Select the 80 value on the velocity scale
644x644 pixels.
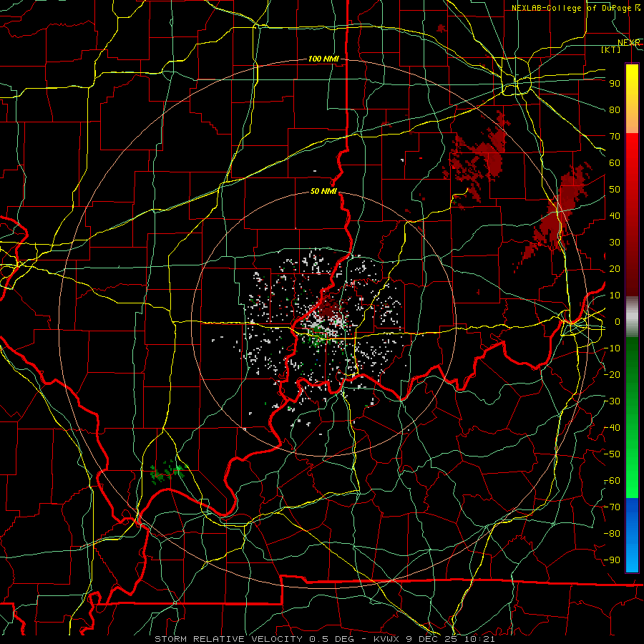[x=615, y=110]
